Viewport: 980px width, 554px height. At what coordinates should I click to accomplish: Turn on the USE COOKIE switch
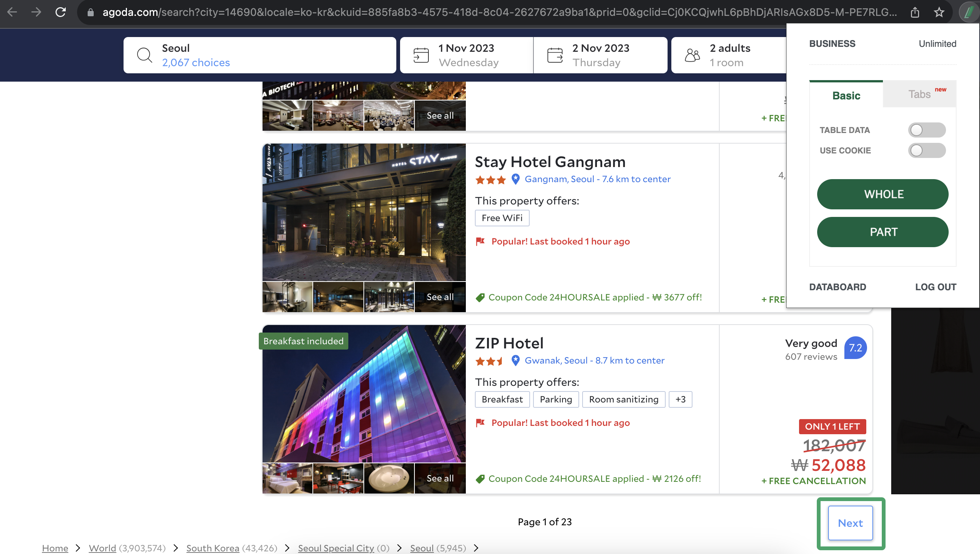pyautogui.click(x=926, y=150)
